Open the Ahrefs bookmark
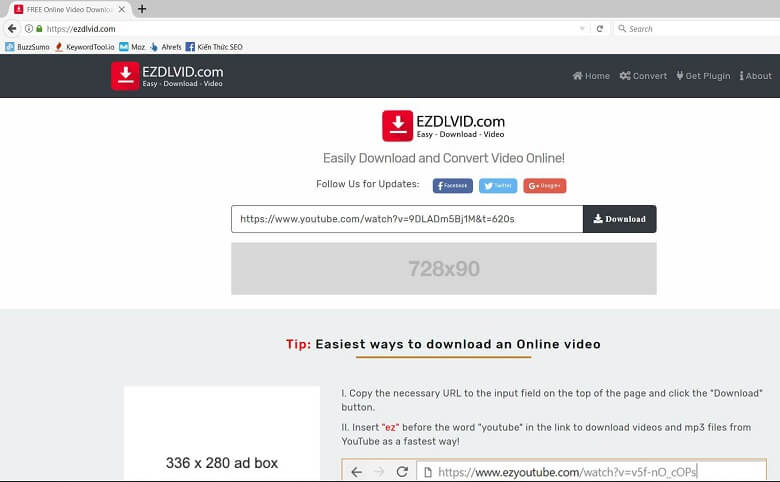Screen dimensions: 780x482 pos(166,47)
